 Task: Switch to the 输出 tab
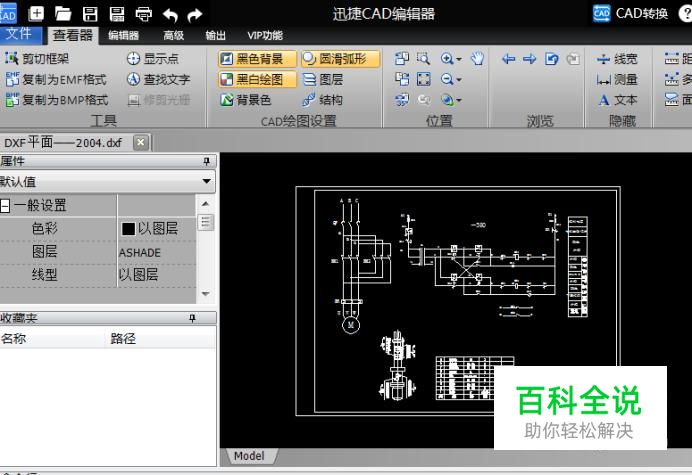pyautogui.click(x=215, y=35)
